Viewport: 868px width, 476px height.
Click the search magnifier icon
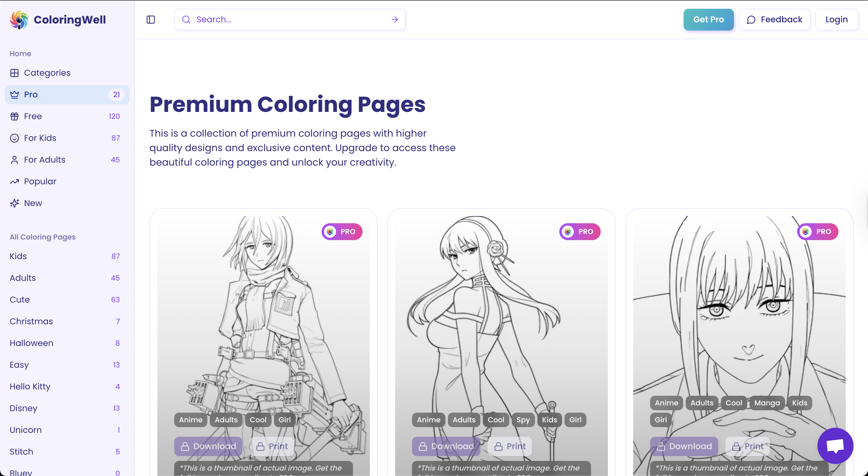point(186,20)
